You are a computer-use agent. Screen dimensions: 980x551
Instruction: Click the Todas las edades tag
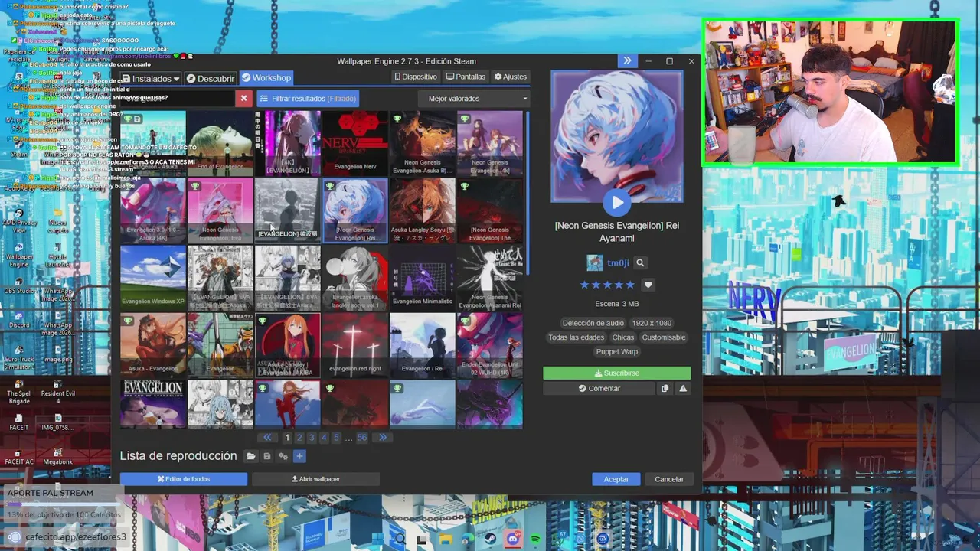point(576,337)
